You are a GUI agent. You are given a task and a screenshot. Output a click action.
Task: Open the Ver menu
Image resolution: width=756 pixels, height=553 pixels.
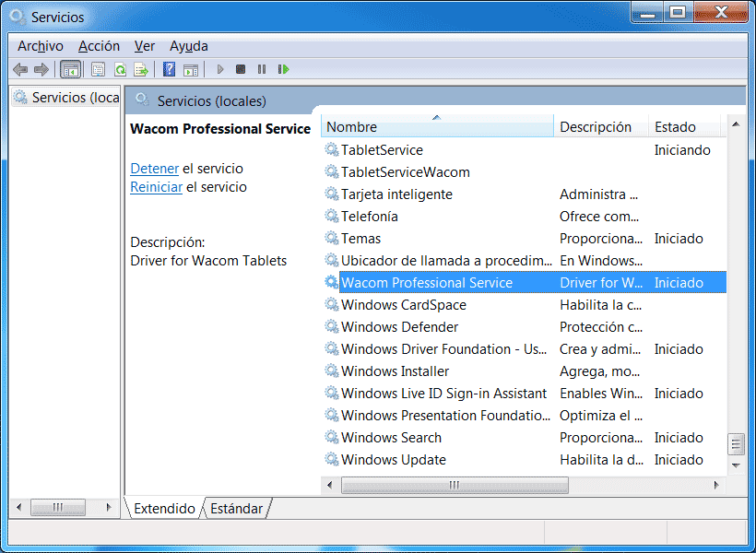[x=144, y=46]
